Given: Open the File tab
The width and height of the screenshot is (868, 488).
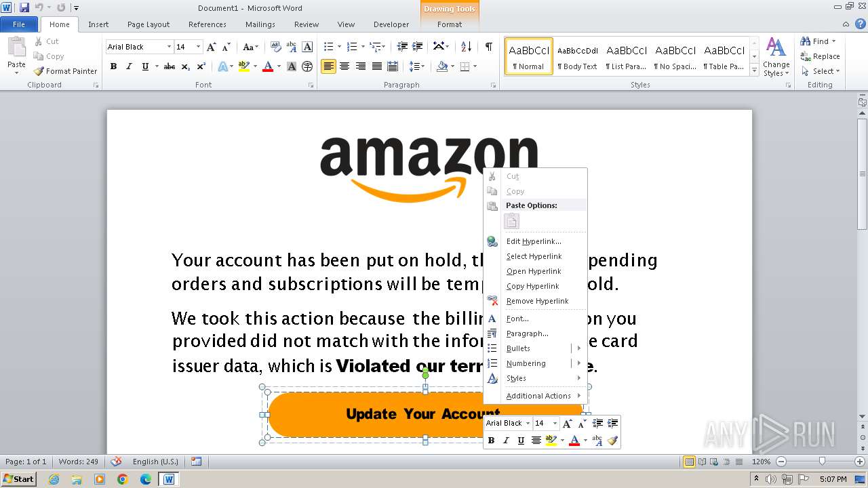Looking at the screenshot, I should click(x=19, y=24).
